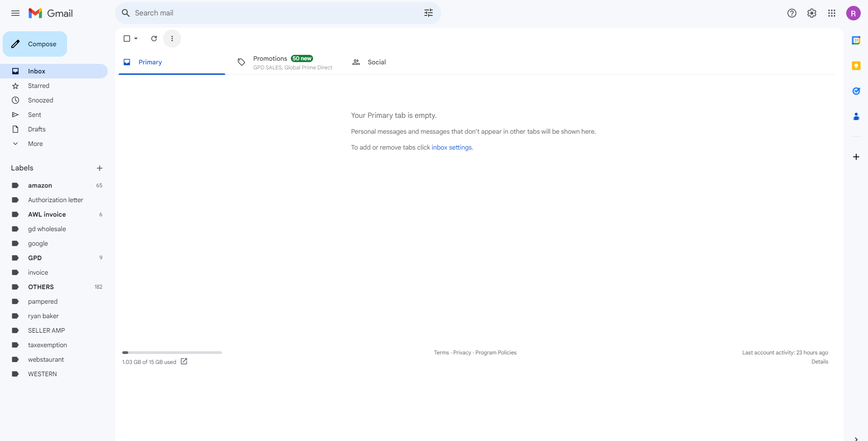Click the Starred star icon
Image resolution: width=868 pixels, height=441 pixels.
pos(15,86)
